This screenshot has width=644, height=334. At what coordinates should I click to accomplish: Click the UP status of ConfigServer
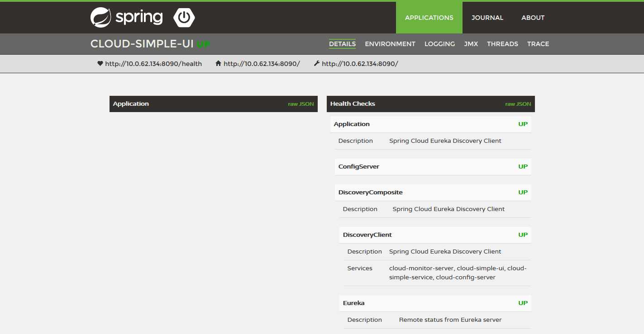523,167
